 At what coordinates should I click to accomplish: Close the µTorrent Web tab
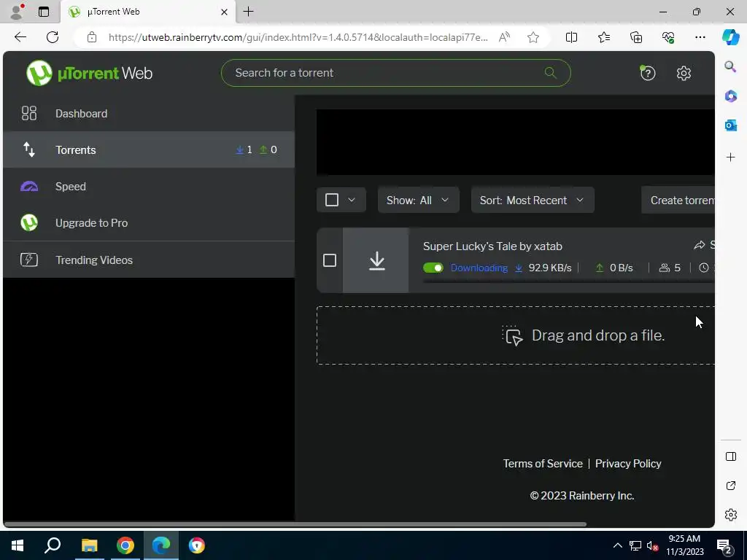(224, 12)
